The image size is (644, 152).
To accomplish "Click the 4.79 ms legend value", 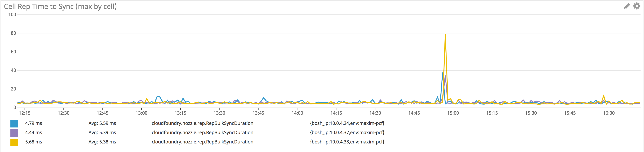I will click(x=34, y=123).
